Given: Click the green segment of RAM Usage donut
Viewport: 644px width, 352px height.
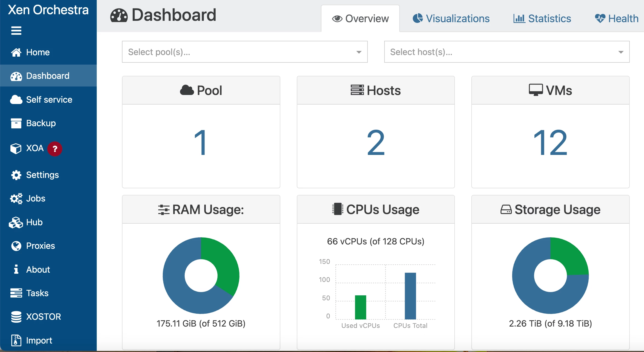Looking at the screenshot, I should coord(225,263).
